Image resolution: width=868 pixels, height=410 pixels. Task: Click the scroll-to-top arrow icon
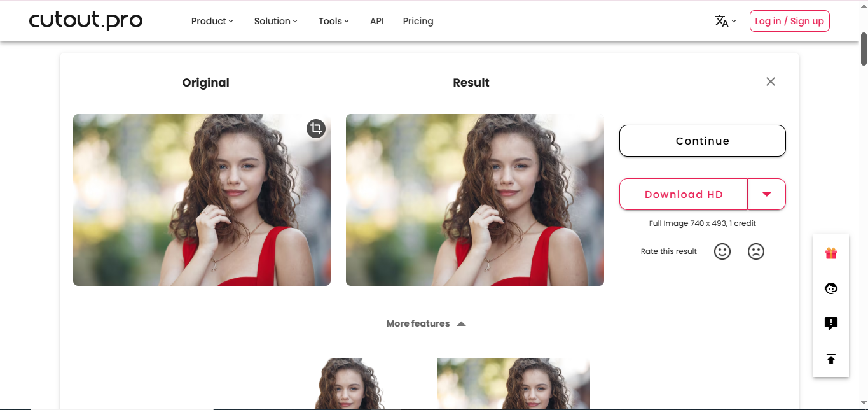[830, 358]
